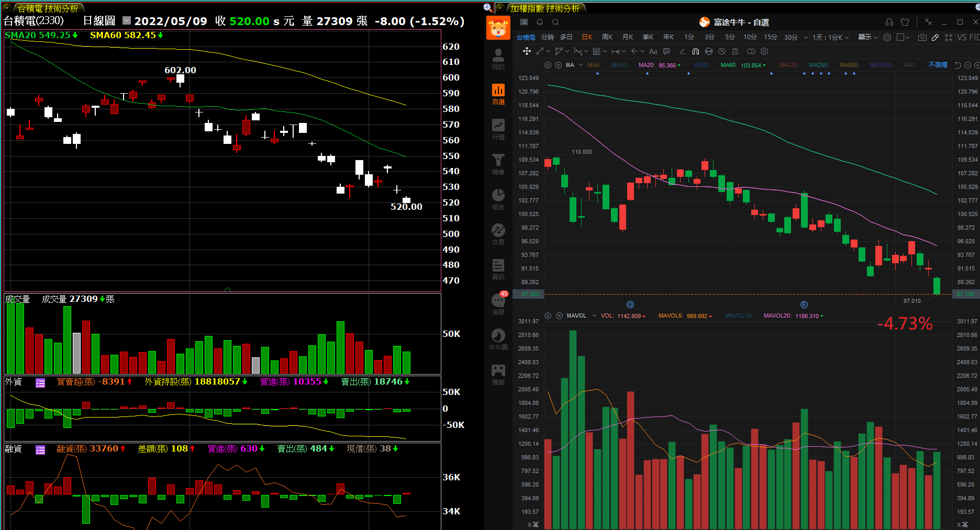Viewport: 980px width, 530px height.
Task: Click the pencil draw icon in chart toolbar
Action: pyautogui.click(x=935, y=37)
